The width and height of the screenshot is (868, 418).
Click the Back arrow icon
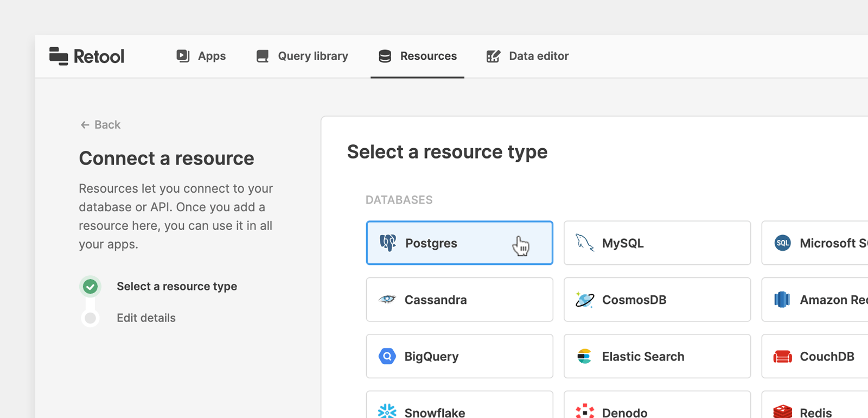coord(85,125)
